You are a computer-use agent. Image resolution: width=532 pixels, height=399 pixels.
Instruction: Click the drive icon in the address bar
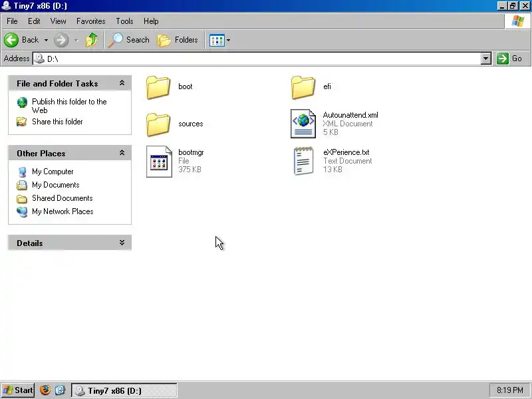point(39,59)
